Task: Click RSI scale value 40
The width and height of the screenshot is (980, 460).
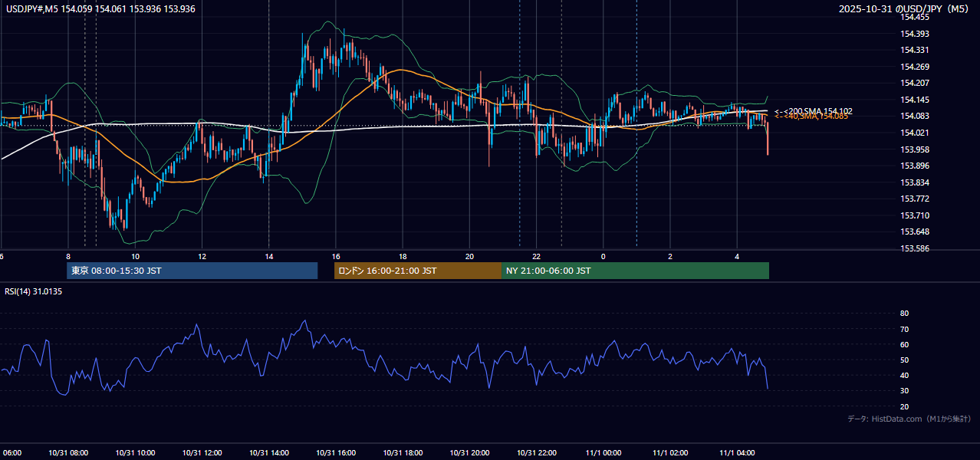Action: (x=905, y=375)
